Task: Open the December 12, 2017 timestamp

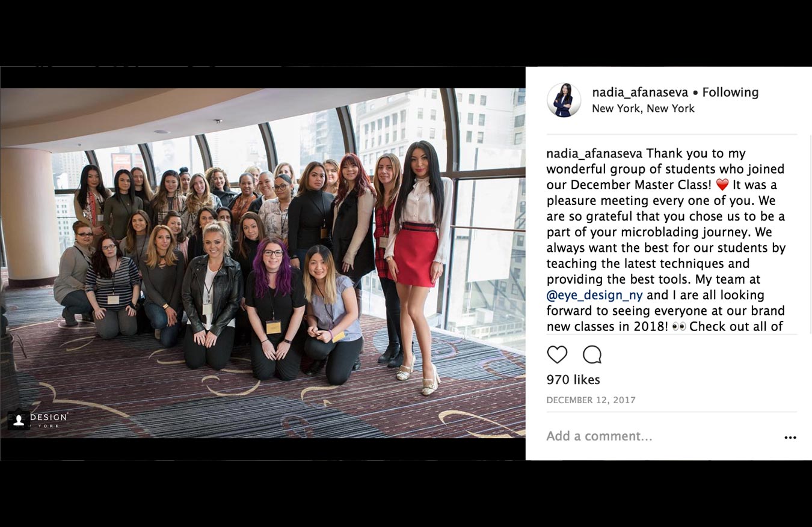Action: pos(591,400)
